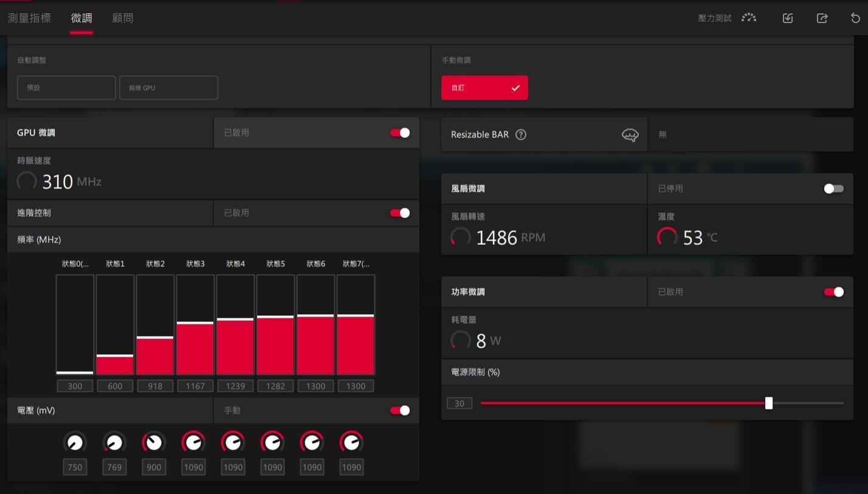Click the 狀態4 frequency bar
Screen dimensions: 868x494
tap(235, 325)
